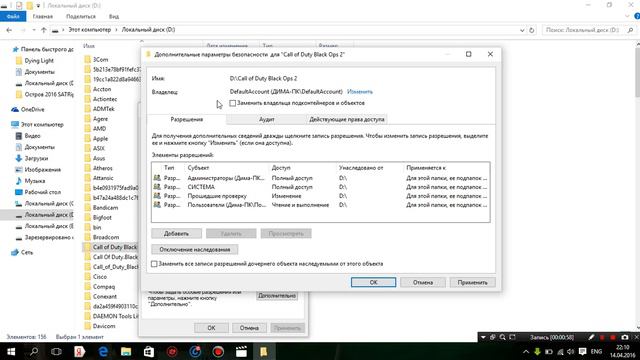640x360 pixels.
Task: Select the СИСТЕМА permission entry
Action: [320, 187]
